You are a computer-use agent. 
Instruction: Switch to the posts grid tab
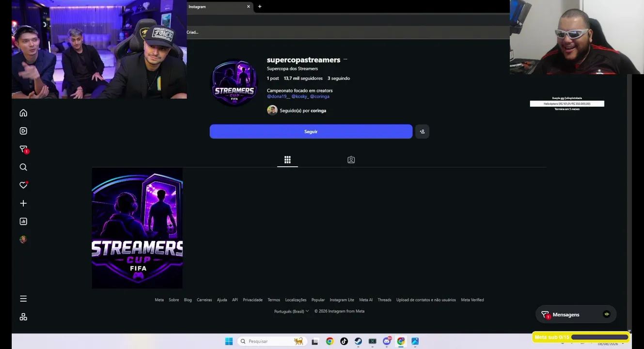(x=287, y=160)
